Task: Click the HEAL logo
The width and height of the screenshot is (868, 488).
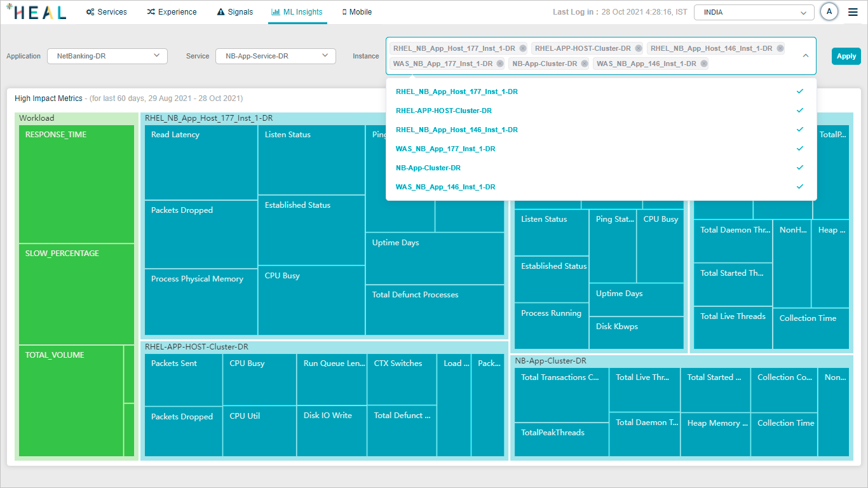Action: 36,12
